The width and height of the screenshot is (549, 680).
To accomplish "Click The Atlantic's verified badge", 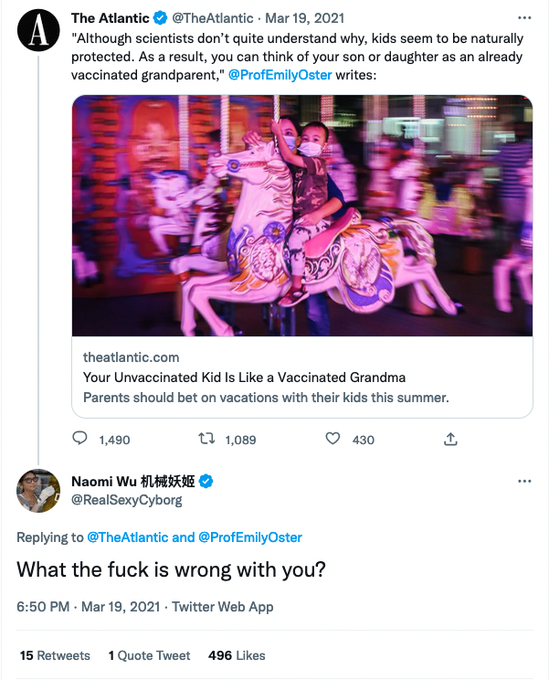I will [x=160, y=18].
